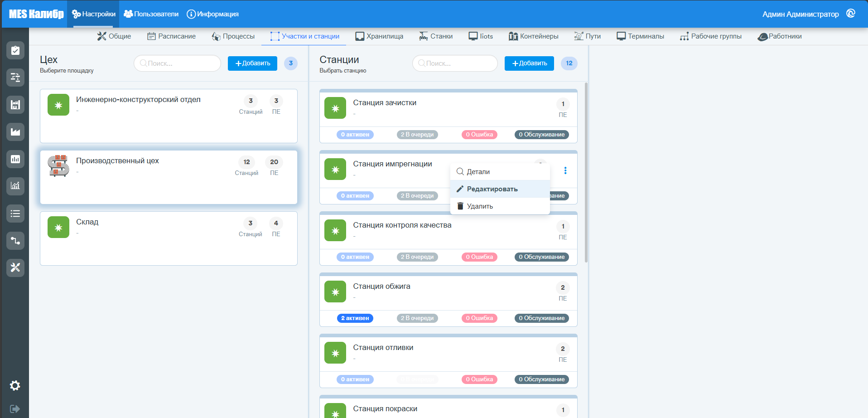Open the three-dot menu for Станция импрегнации
868x418 pixels.
click(565, 170)
